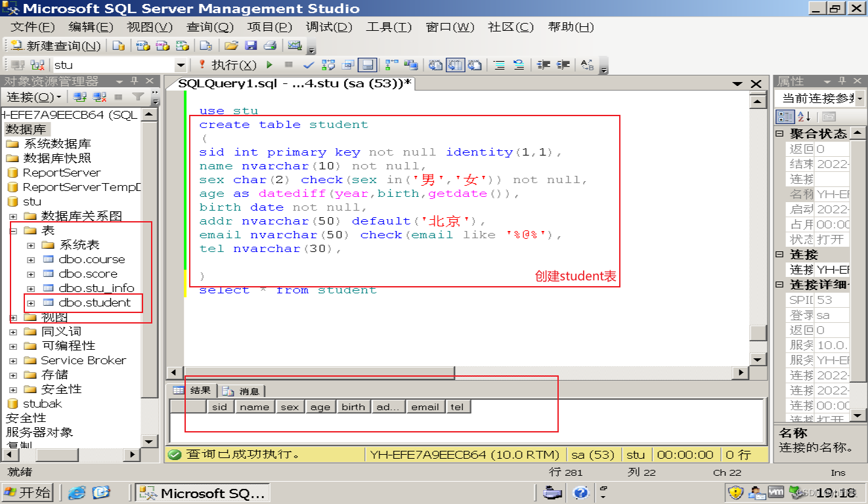
Task: Click the Database Engine Query icon
Action: tap(118, 46)
